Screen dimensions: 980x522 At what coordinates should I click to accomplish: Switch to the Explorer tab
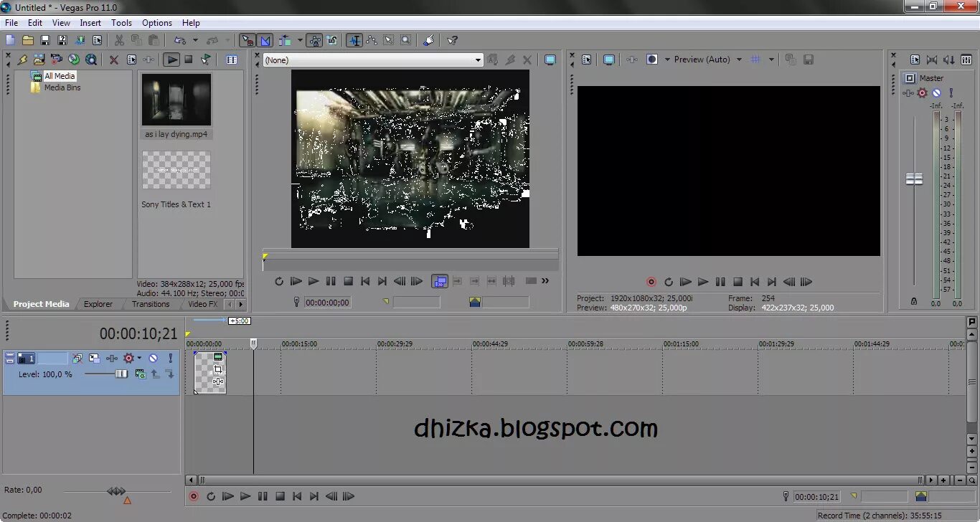98,304
